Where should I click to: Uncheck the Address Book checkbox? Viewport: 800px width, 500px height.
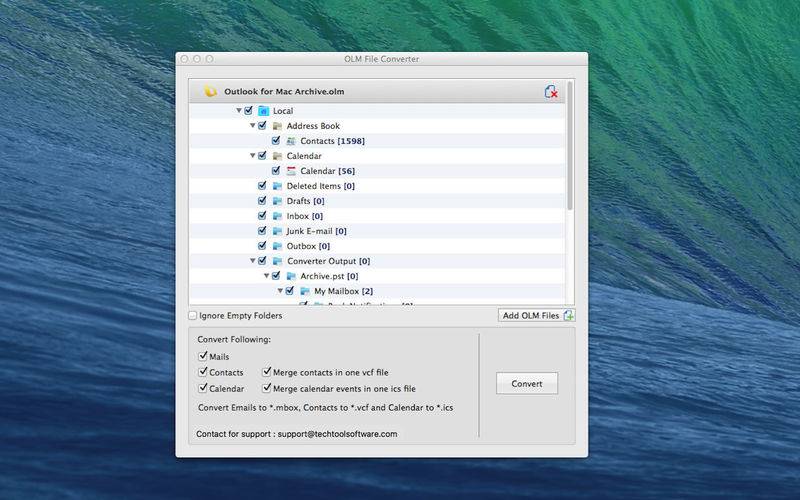pos(262,125)
